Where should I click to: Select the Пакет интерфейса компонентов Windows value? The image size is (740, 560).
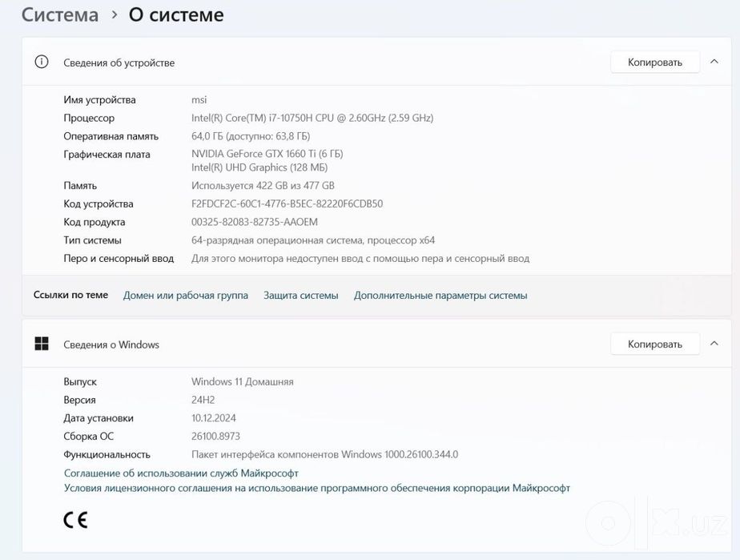tap(324, 455)
